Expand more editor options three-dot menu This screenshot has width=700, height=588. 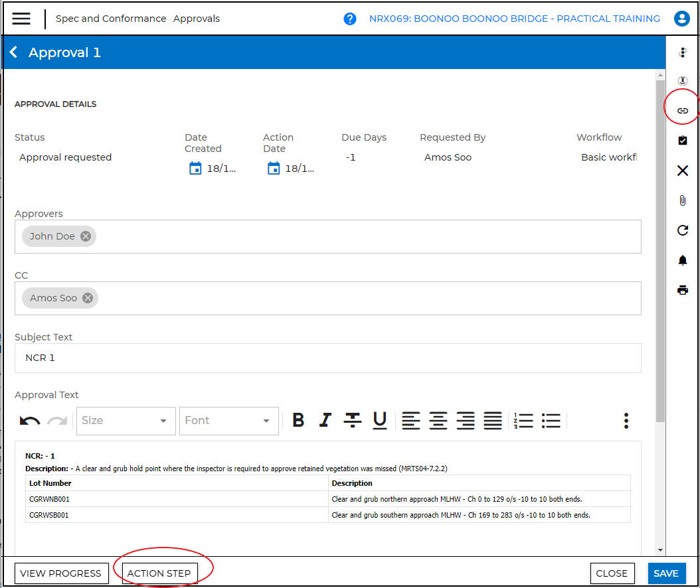(626, 420)
